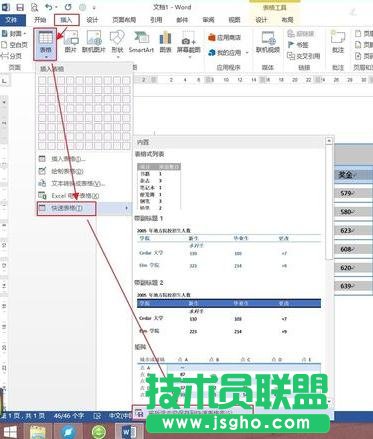Screen dimensions: 373x439
Task: Click the proofing icon in the status bar
Action: 97,416
